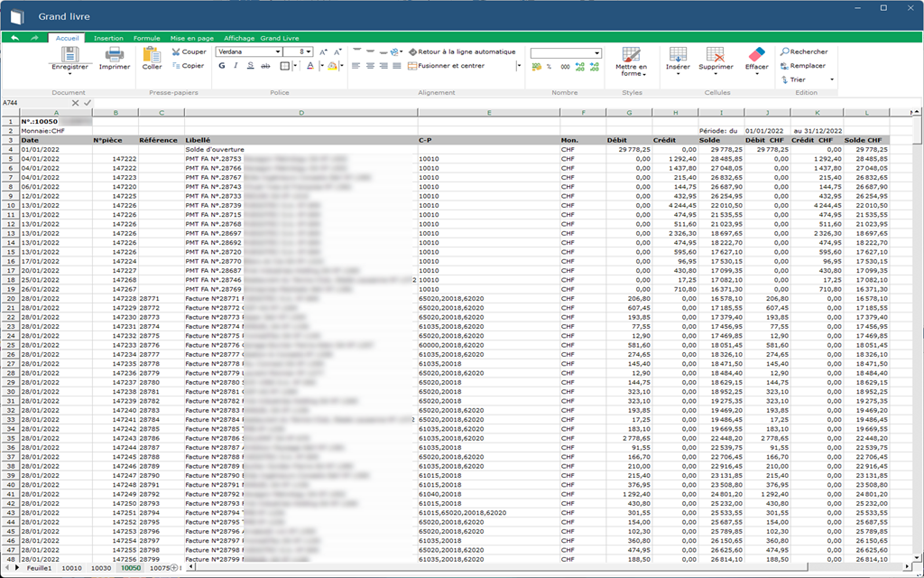Center cell text horizontally
The height and width of the screenshot is (578, 924).
point(370,66)
